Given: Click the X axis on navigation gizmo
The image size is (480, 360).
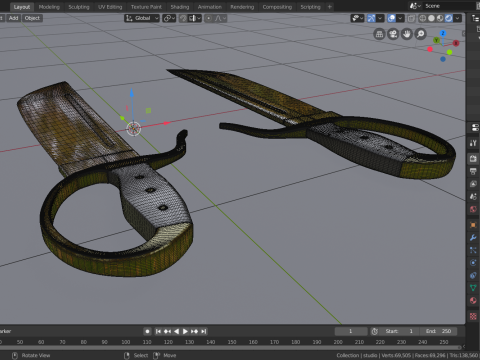Looking at the screenshot, I should [x=456, y=43].
